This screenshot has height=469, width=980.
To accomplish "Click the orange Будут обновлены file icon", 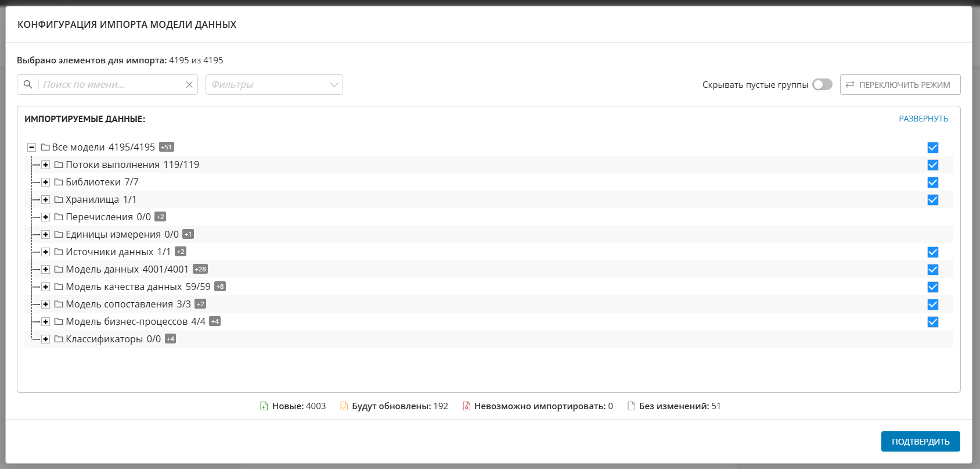I will pos(344,406).
